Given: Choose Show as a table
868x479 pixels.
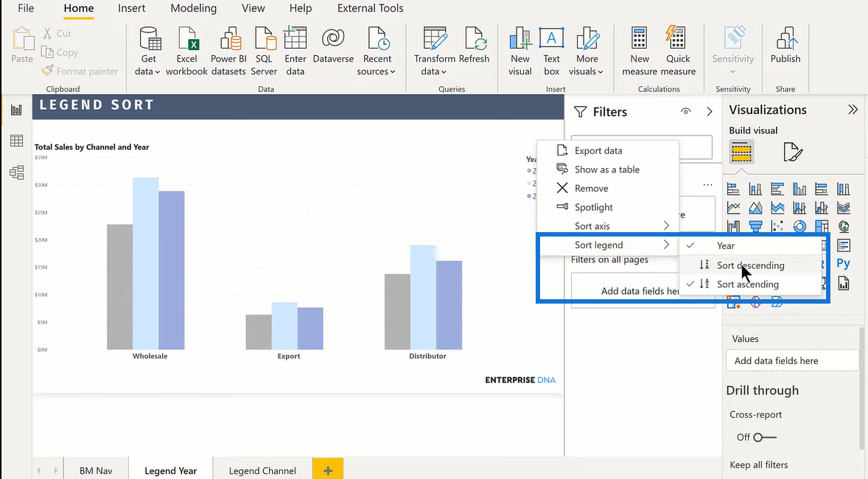Looking at the screenshot, I should pos(609,169).
